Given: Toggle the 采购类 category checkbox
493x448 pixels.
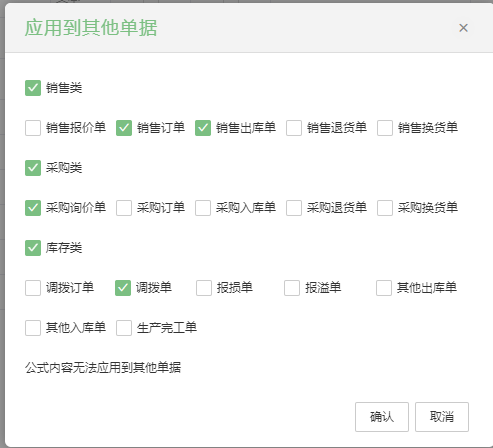Looking at the screenshot, I should [33, 168].
